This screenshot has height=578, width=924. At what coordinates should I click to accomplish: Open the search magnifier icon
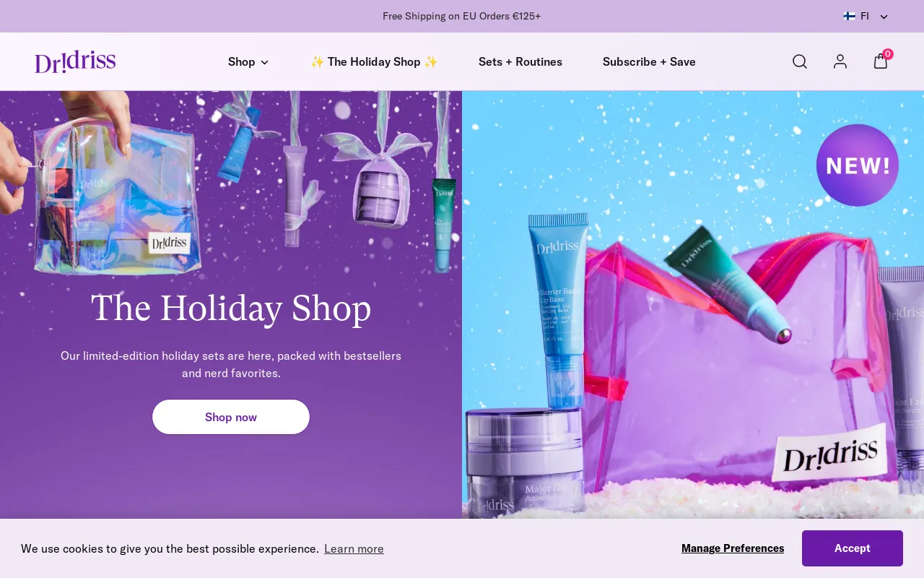(x=800, y=61)
